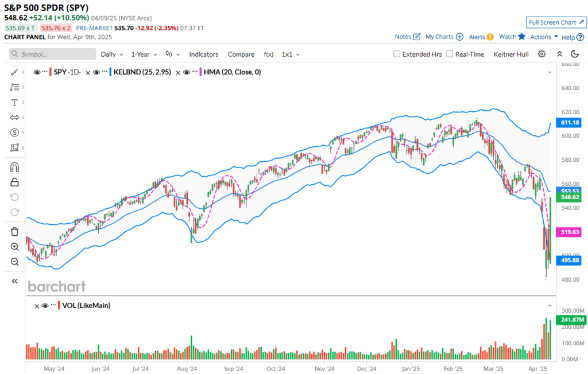Zoom in with the magnifier plus icon
Viewport: 588px width, 374px height.
(x=14, y=247)
